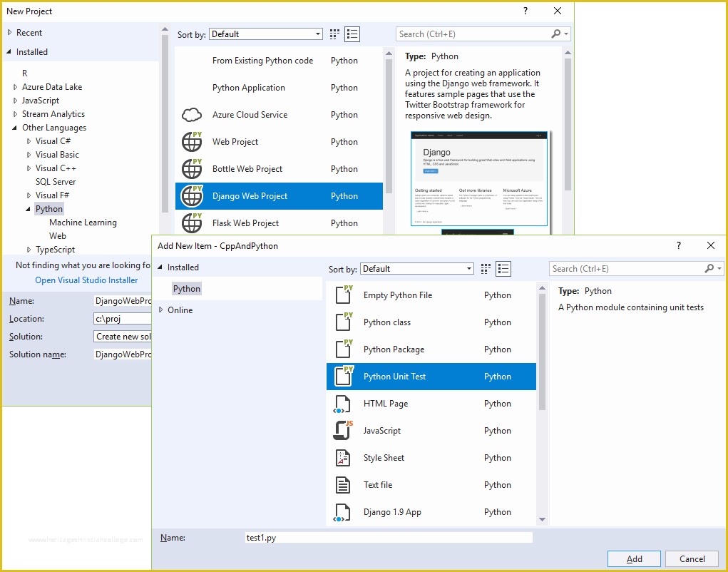Open the Solution combo box
The height and width of the screenshot is (572, 728).
coord(123,337)
